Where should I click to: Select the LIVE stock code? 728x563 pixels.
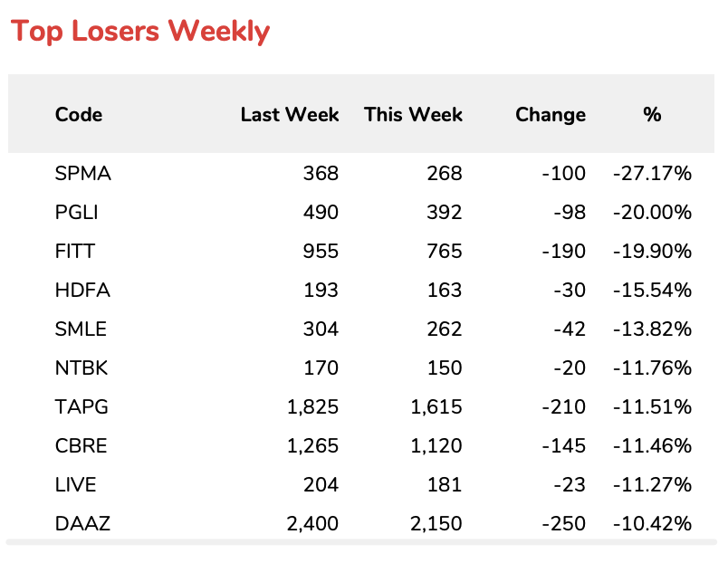(76, 485)
